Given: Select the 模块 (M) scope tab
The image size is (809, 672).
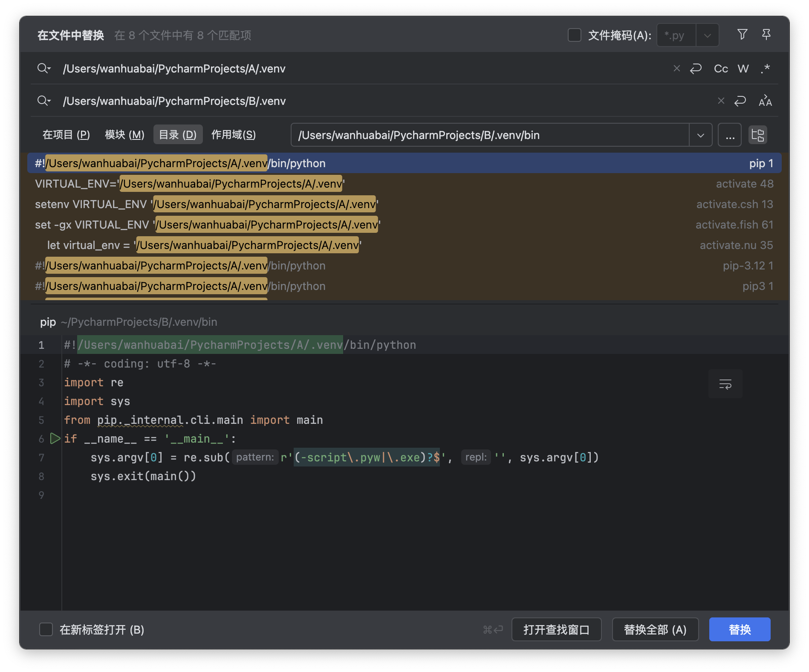Looking at the screenshot, I should pyautogui.click(x=124, y=135).
